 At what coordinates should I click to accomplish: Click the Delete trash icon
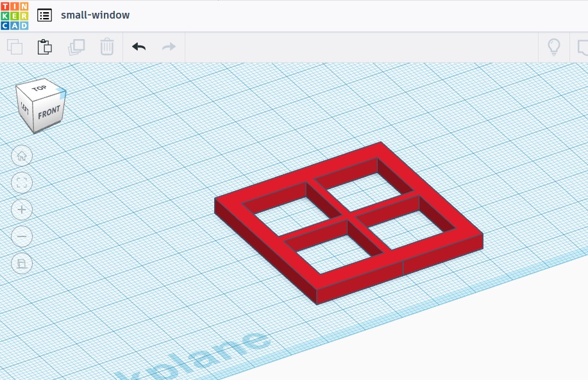click(x=106, y=47)
